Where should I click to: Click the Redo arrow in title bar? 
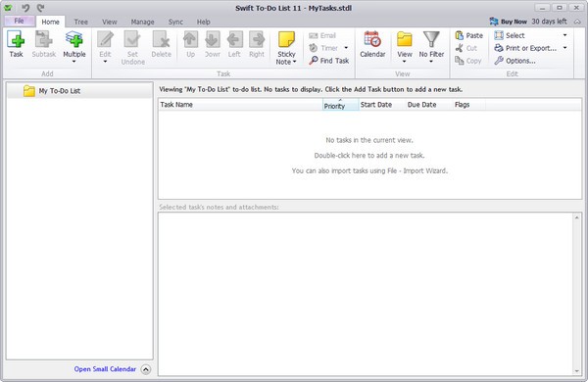coord(40,8)
